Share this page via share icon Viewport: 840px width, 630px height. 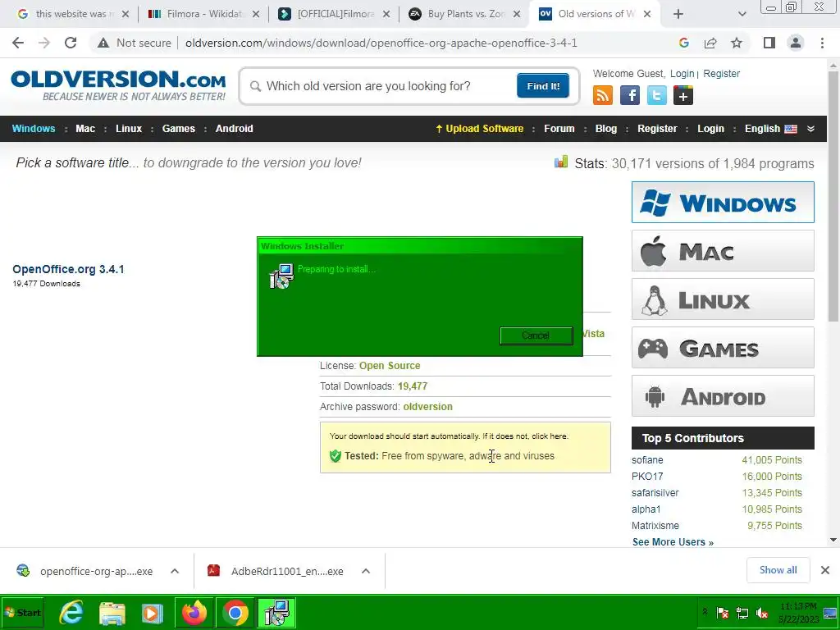710,43
